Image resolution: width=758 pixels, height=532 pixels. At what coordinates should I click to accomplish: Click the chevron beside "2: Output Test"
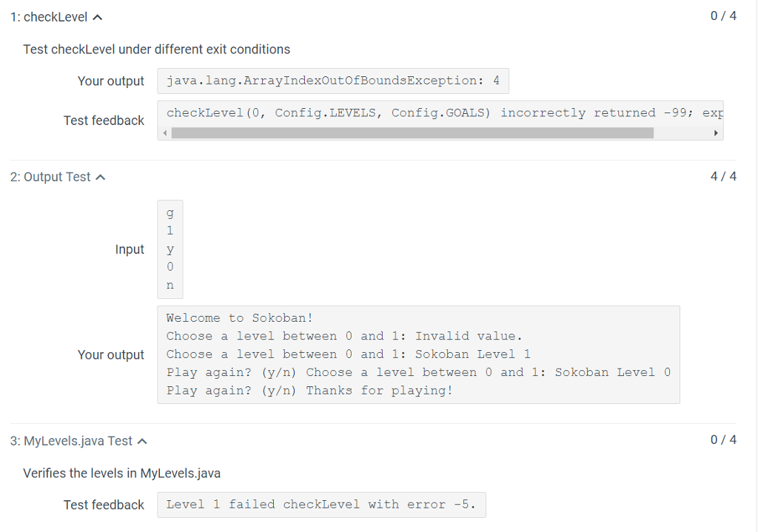coord(101,177)
